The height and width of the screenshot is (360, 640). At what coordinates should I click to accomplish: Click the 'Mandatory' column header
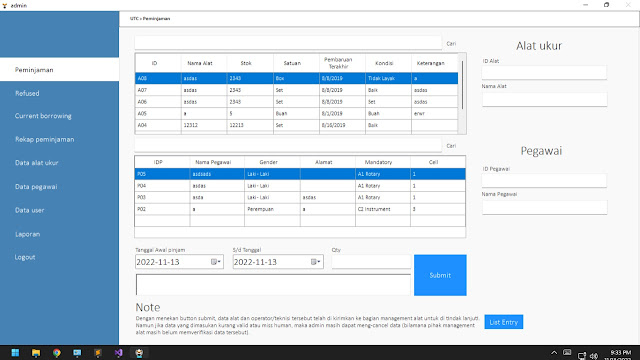pos(378,162)
